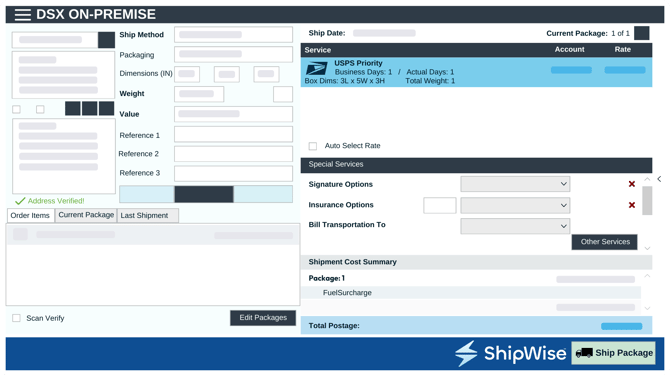The width and height of the screenshot is (670, 377).
Task: Switch to the Order Items tab
Action: coord(30,215)
